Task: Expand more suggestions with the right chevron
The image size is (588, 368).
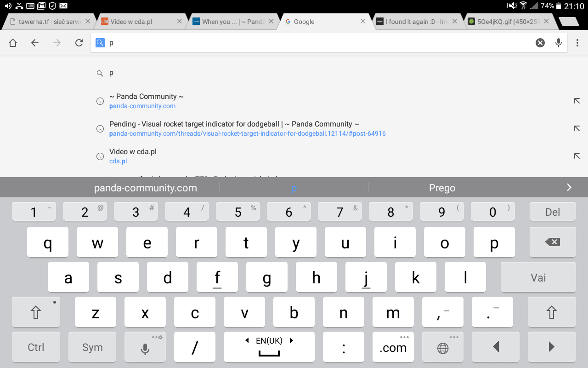Action: click(569, 187)
